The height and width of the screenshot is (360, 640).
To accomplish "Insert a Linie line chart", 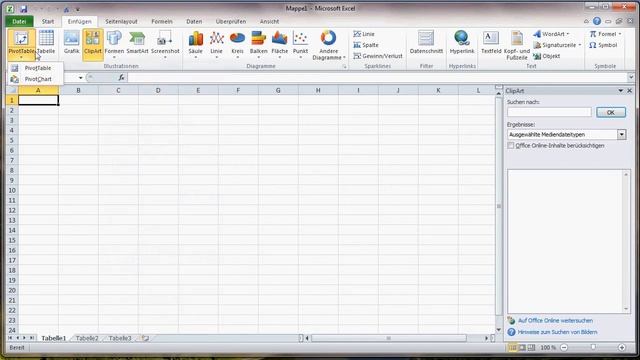I will 216,44.
